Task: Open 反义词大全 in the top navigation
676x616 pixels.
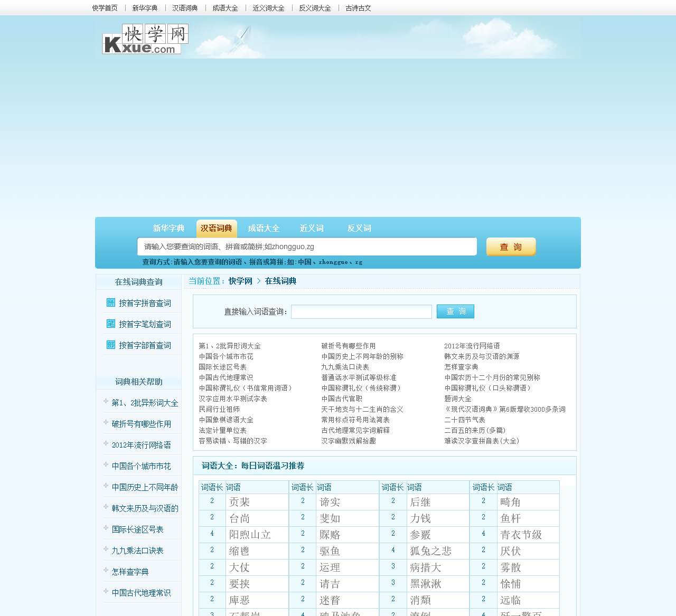Action: (x=315, y=8)
